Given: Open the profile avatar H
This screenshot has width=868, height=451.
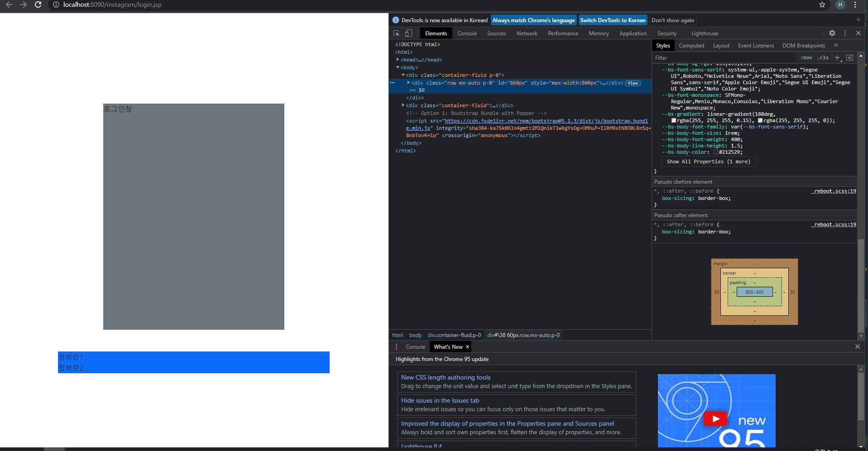Looking at the screenshot, I should click(x=840, y=5).
